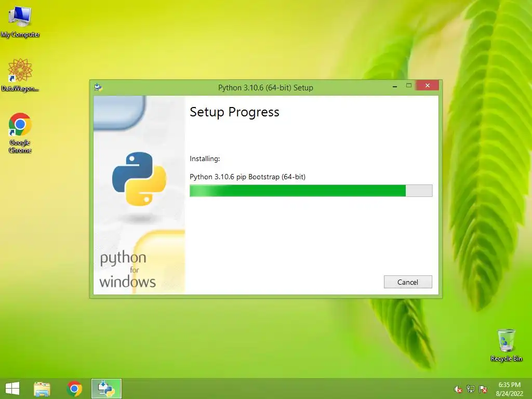
Task: Click the date 8/24/2022 in the tray
Action: point(509,394)
